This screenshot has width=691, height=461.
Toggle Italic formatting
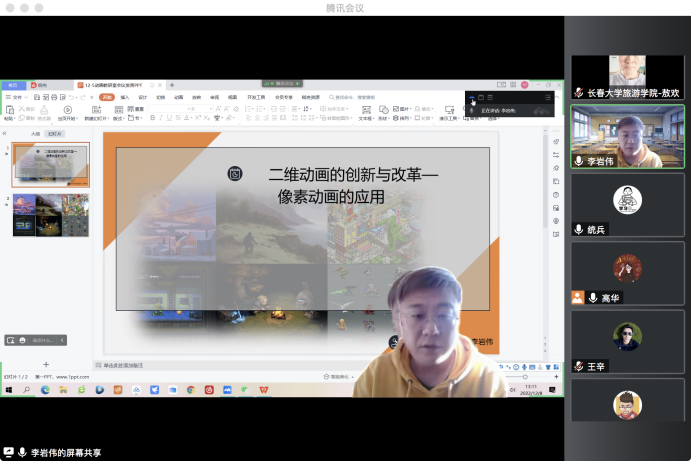161,118
